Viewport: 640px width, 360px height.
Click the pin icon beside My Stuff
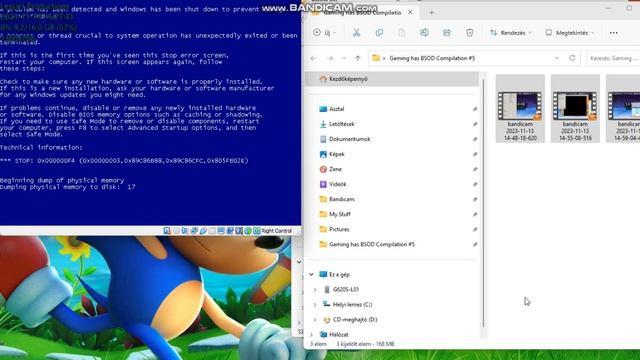pyautogui.click(x=475, y=214)
